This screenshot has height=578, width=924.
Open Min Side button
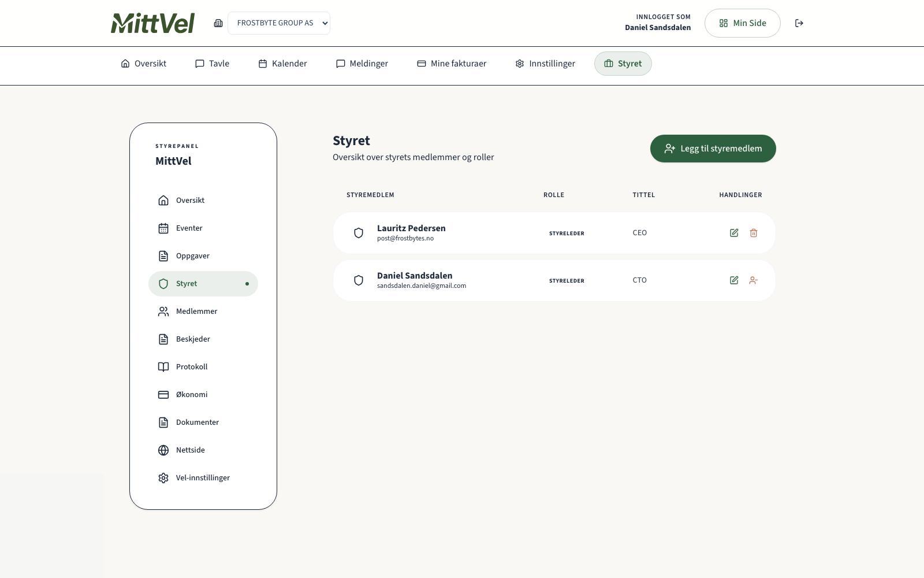pos(742,23)
